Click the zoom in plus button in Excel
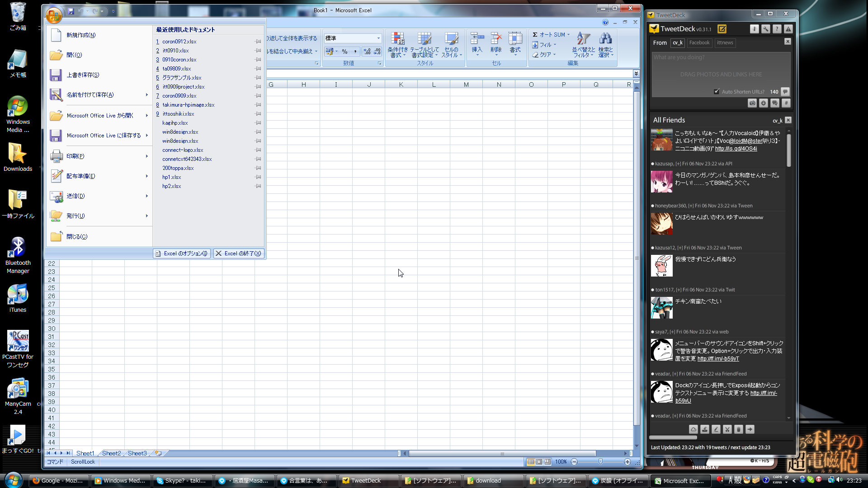Screen dimensions: 868x488 pyautogui.click(x=627, y=462)
